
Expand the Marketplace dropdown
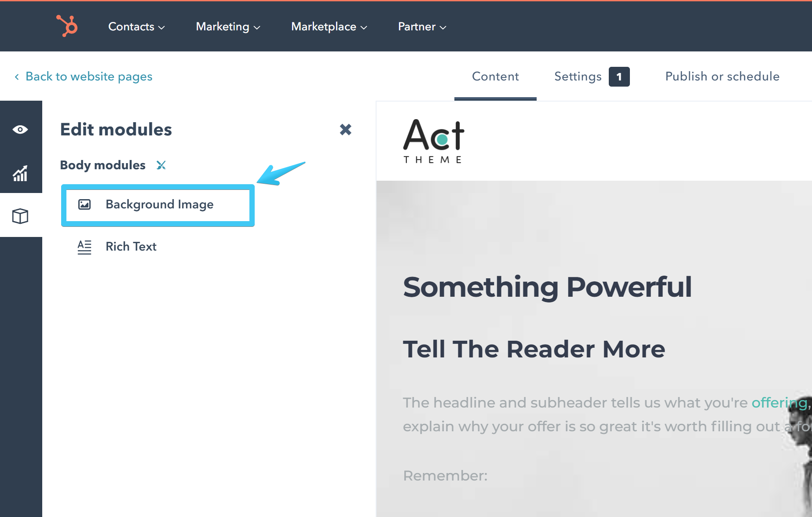click(x=329, y=26)
